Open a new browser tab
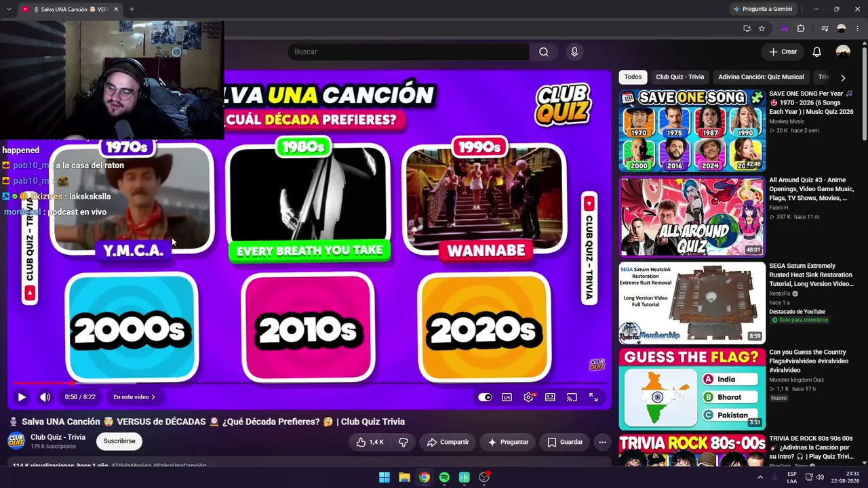Screen dimensions: 868x488 (132, 9)
